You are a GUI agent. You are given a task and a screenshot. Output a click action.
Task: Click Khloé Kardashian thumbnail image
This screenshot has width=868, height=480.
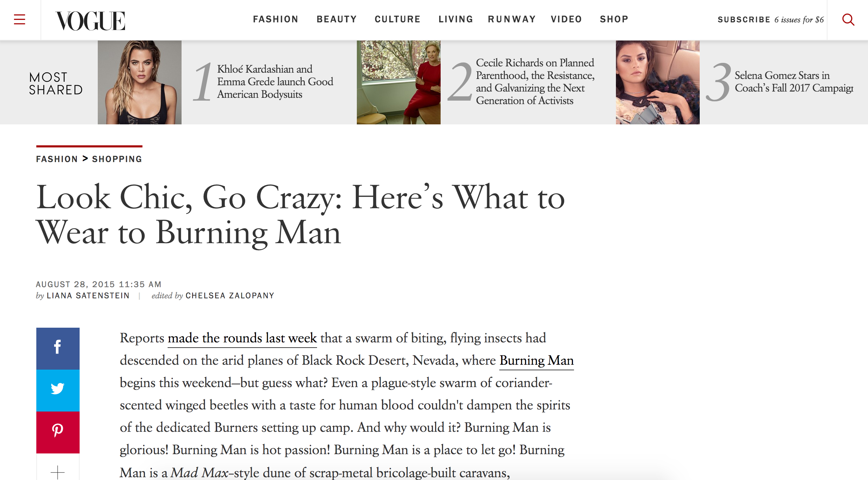(x=140, y=82)
